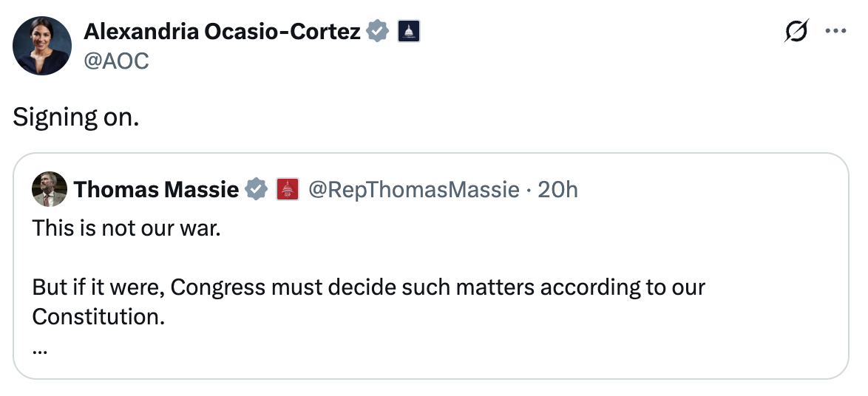Open the three-dot more options menu
The height and width of the screenshot is (396, 868).
pos(835,31)
